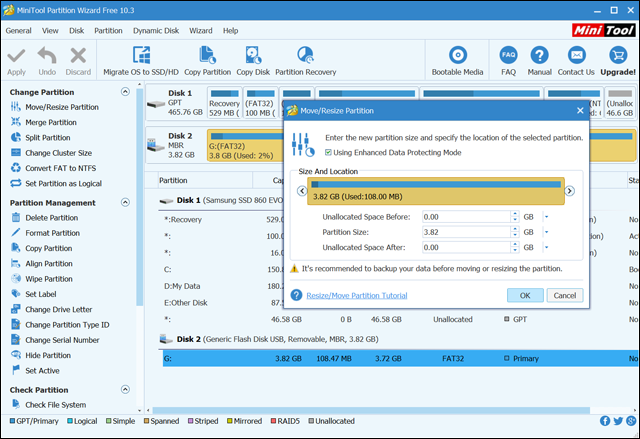Select the G: partition row in list

401,359
